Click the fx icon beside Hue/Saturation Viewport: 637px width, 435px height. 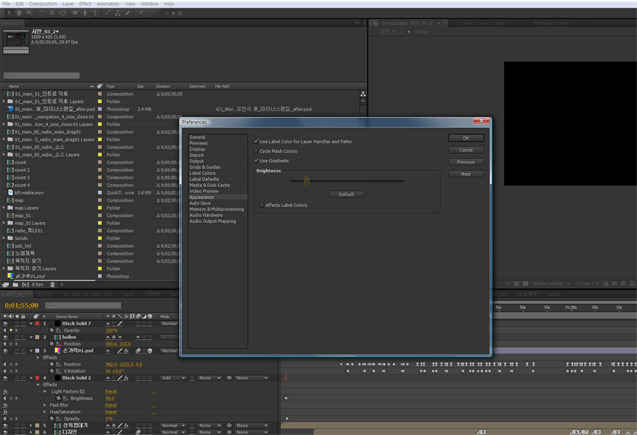pos(5,412)
